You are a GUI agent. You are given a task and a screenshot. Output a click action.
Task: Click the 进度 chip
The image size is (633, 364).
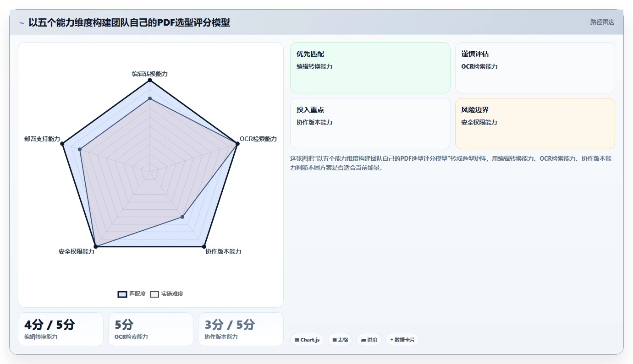click(x=369, y=340)
